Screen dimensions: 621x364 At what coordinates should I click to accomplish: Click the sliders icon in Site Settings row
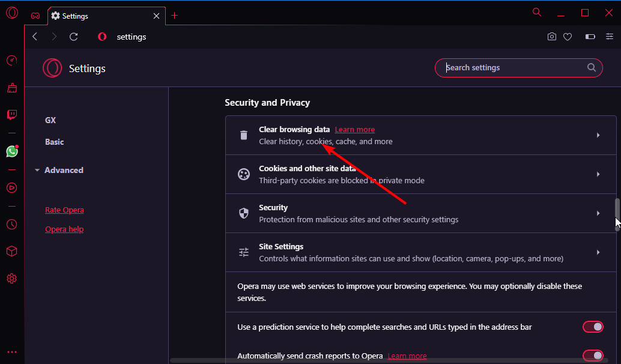(x=244, y=252)
